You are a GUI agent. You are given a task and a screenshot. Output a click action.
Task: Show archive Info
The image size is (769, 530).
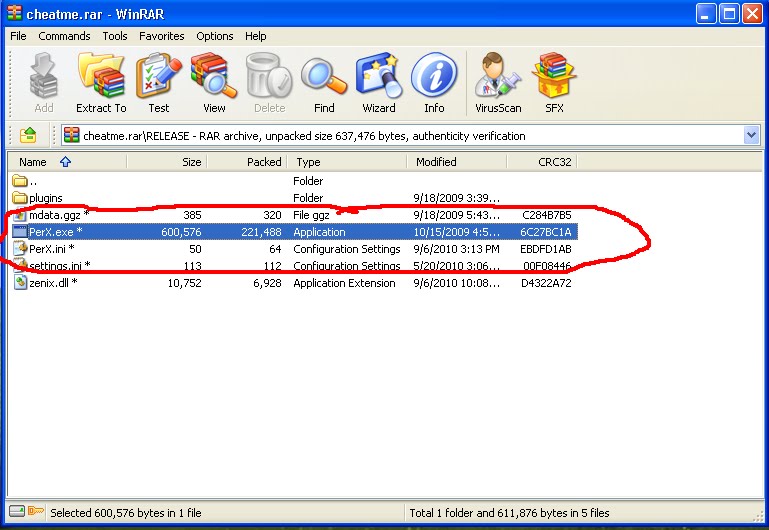434,82
